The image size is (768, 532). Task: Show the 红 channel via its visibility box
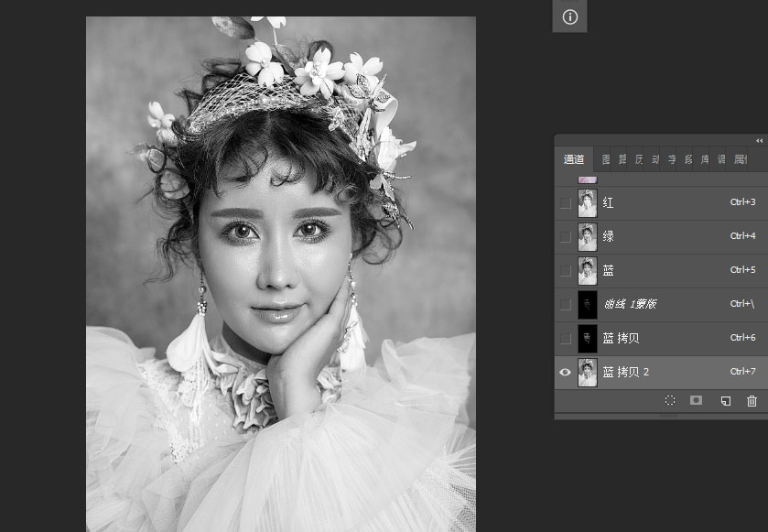tap(565, 202)
